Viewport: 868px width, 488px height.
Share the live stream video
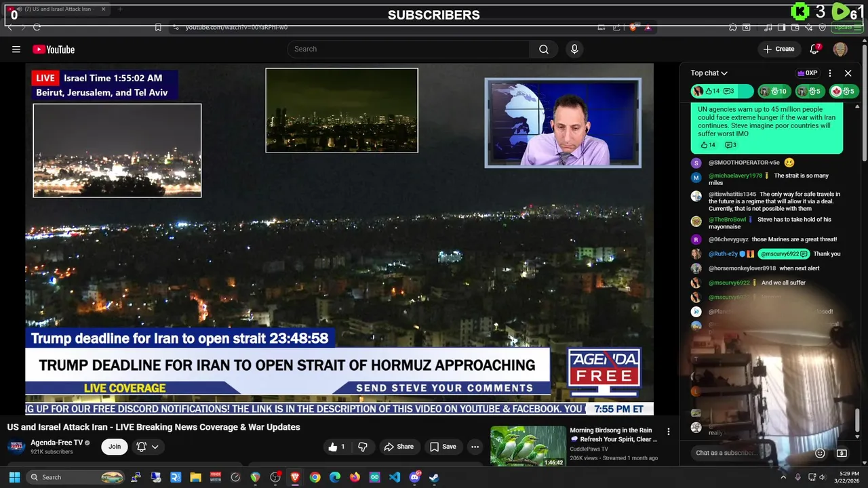(x=399, y=447)
